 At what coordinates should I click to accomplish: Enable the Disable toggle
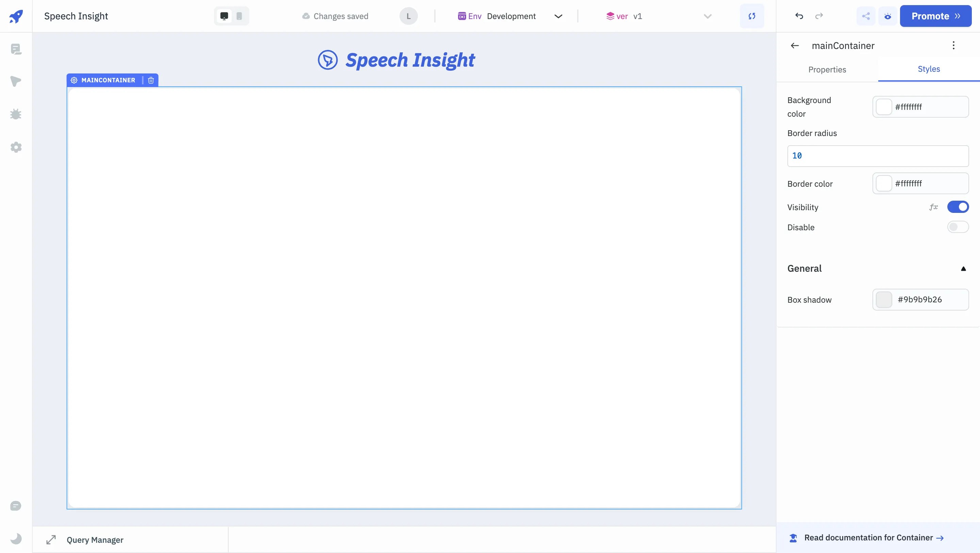coord(958,227)
